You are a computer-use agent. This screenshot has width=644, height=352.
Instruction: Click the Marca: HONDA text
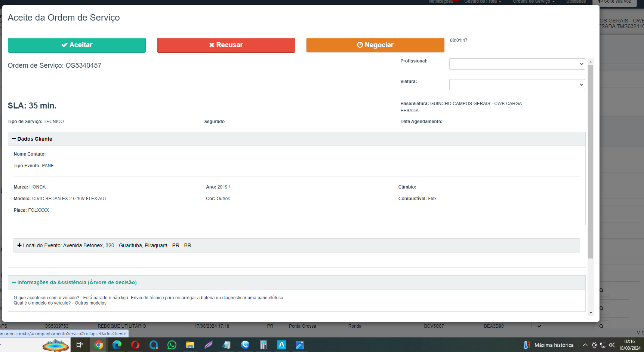(x=30, y=187)
